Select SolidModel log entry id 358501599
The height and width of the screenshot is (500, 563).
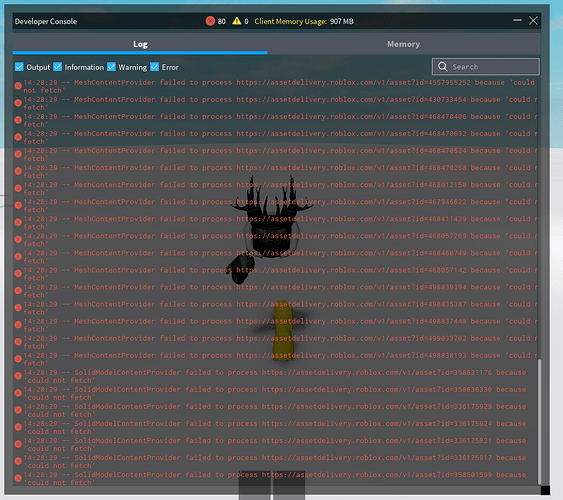coord(276,478)
